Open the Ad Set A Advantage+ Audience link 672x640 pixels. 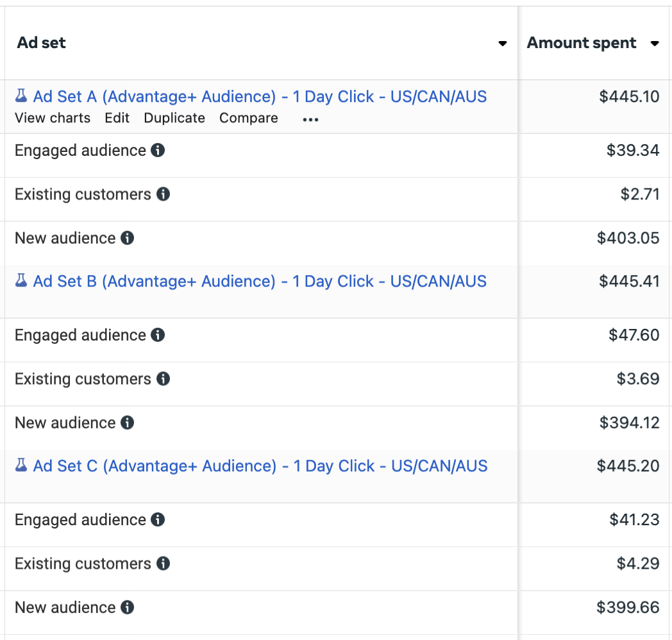260,96
